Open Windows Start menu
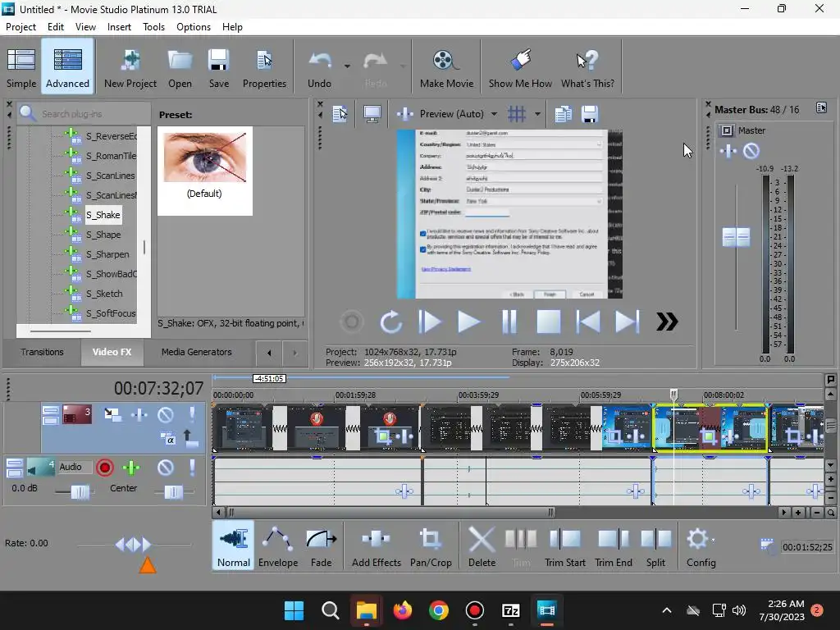This screenshot has width=840, height=630. click(294, 610)
